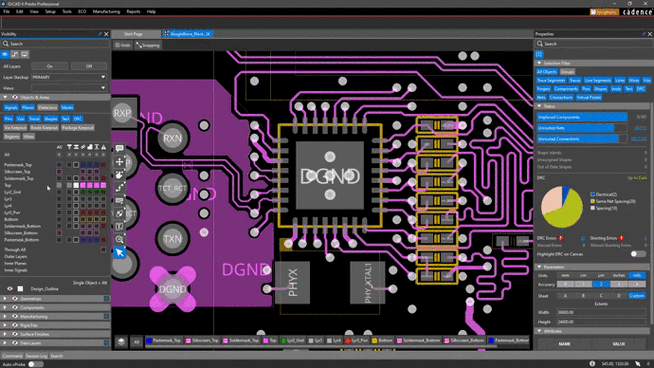
Task: Click the Geometries blue grid icon
Action: pos(106,299)
